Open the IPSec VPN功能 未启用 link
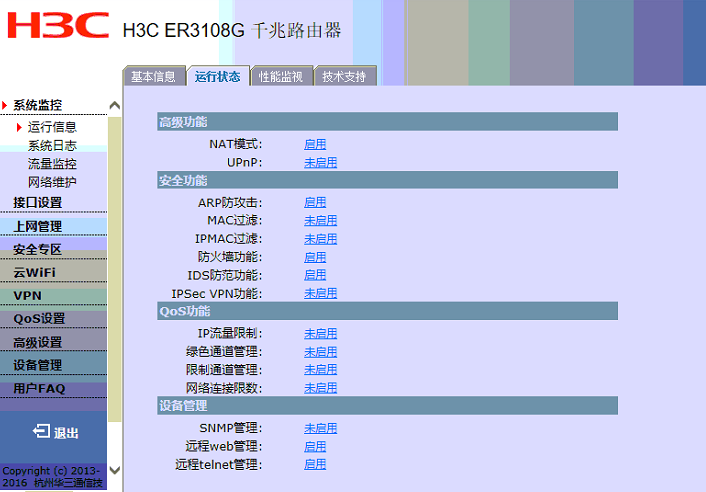Image resolution: width=706 pixels, height=492 pixels. 321,293
